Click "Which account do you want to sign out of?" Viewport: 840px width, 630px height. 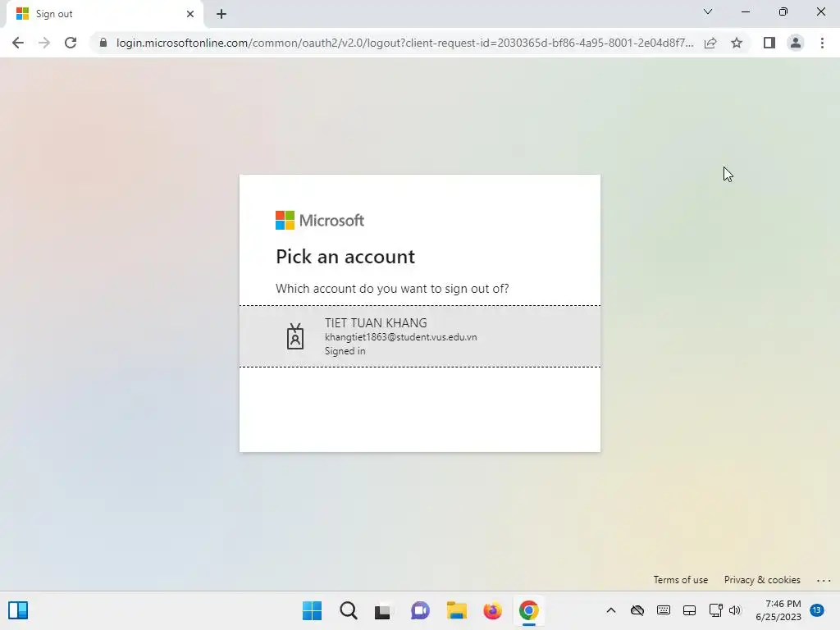[392, 288]
